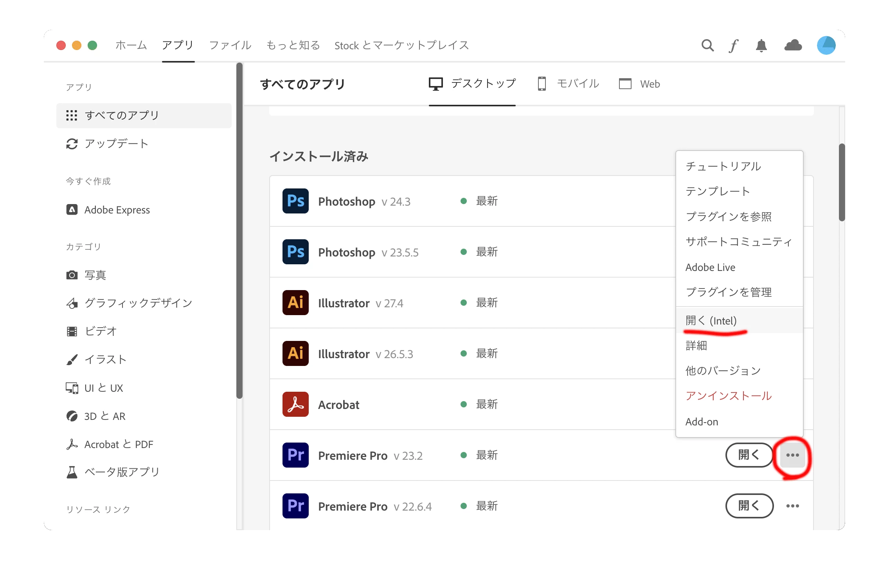The width and height of the screenshot is (889, 588).
Task: Choose アンインストール from the menu
Action: 728,396
